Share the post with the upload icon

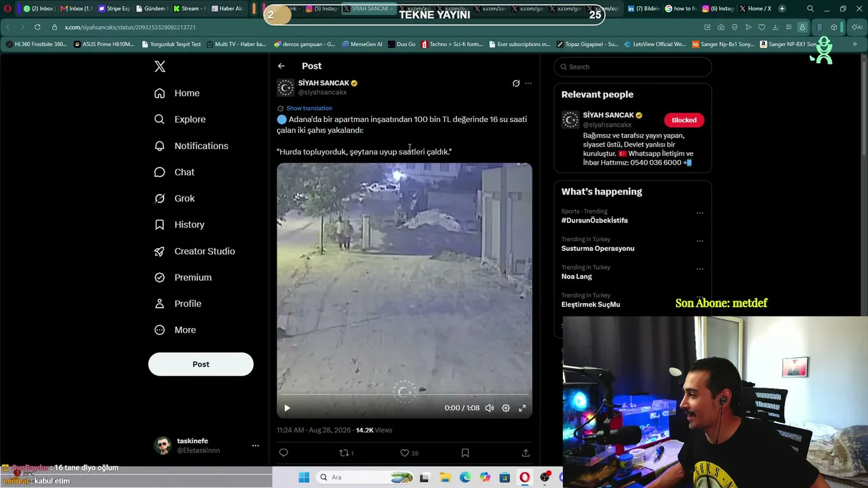coord(526,453)
